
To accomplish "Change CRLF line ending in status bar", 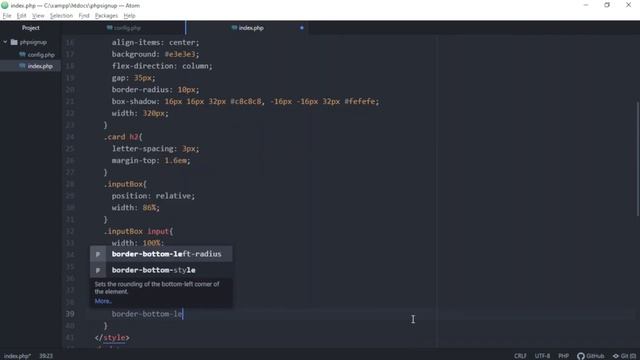I will (x=520, y=356).
